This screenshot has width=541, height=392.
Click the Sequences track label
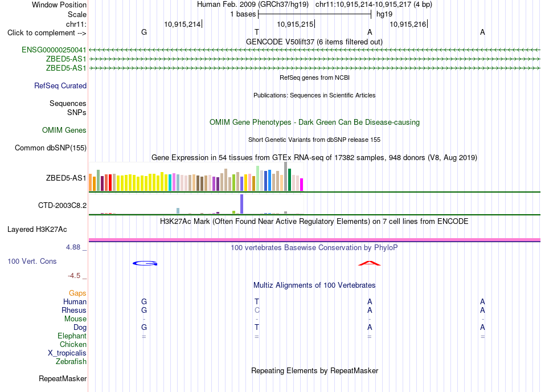point(68,104)
